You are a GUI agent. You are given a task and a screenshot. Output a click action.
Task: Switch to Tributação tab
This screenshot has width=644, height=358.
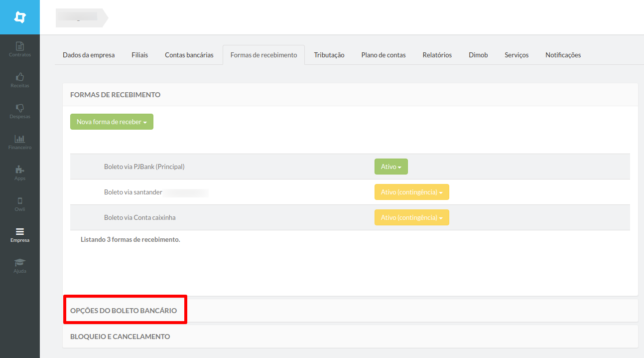(329, 55)
